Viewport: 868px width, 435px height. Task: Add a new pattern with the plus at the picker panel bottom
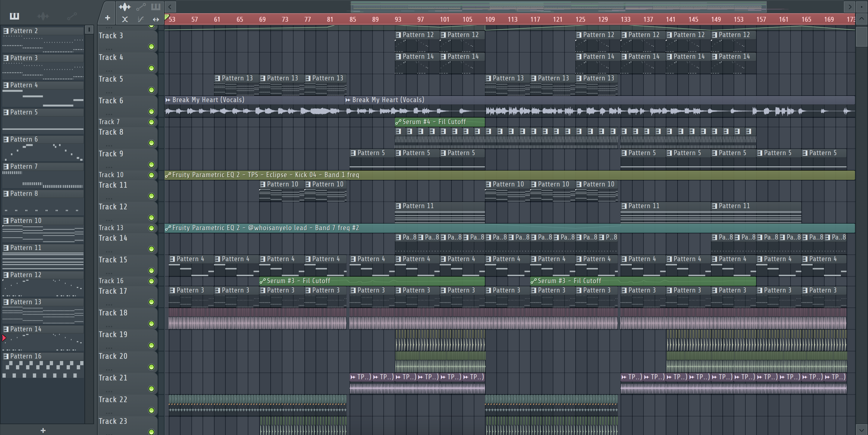(43, 430)
